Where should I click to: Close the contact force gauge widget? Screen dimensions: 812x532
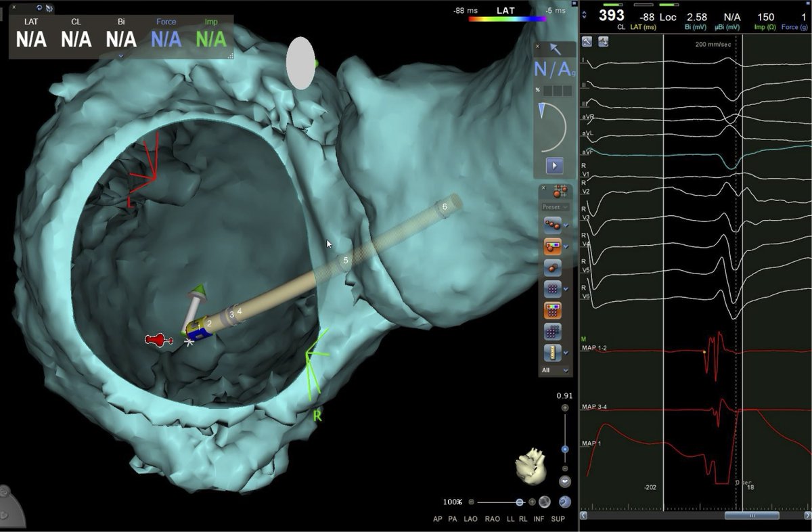pos(538,47)
